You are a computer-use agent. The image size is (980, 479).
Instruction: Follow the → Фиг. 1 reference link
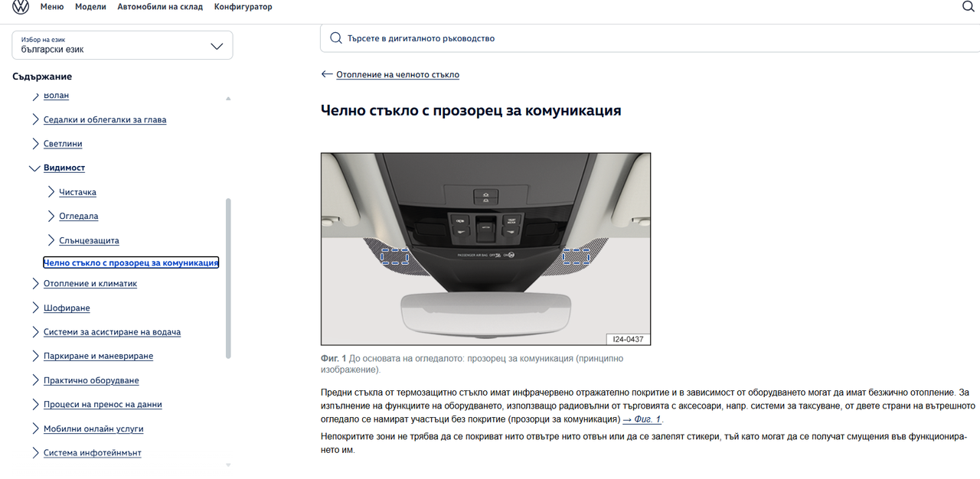[x=642, y=419]
